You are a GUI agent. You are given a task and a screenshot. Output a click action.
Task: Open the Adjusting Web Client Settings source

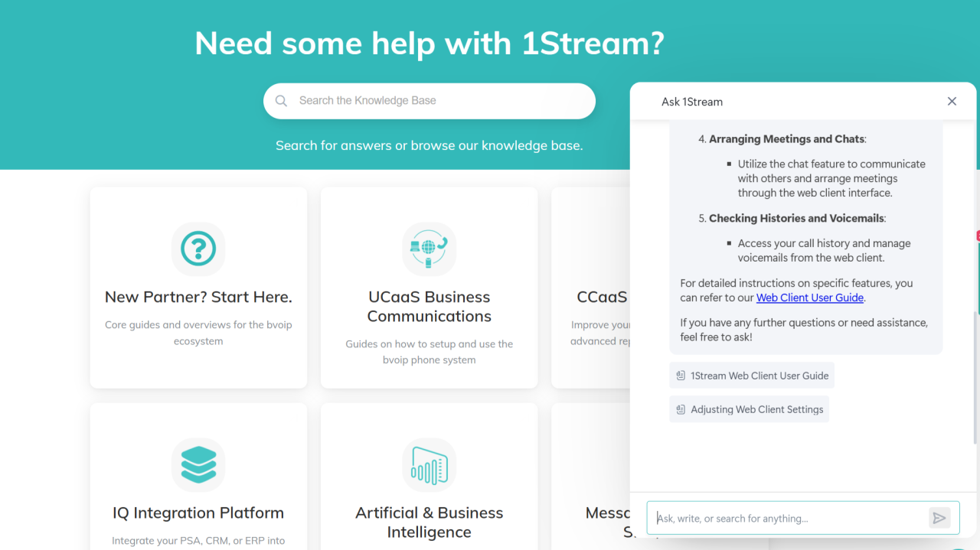coord(749,409)
